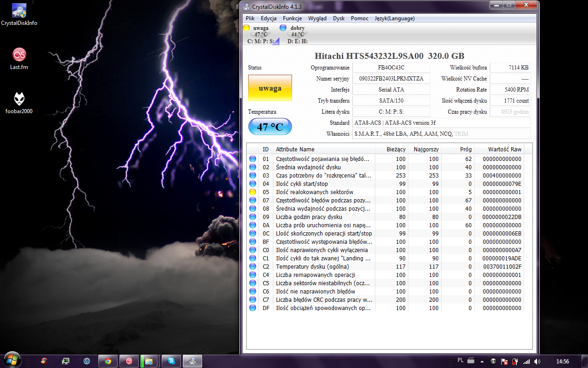This screenshot has width=588, height=368.
Task: Click the blue status icon of attribute 01
Action: [x=253, y=159]
